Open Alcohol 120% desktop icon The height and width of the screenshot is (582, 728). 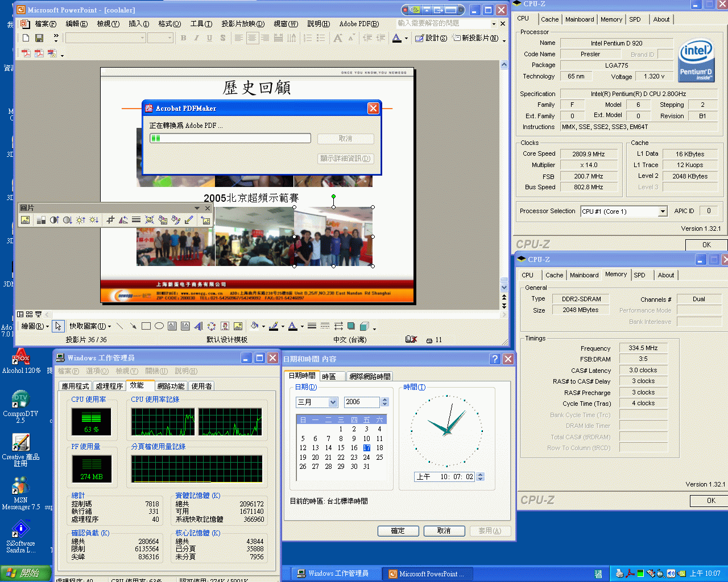click(21, 361)
